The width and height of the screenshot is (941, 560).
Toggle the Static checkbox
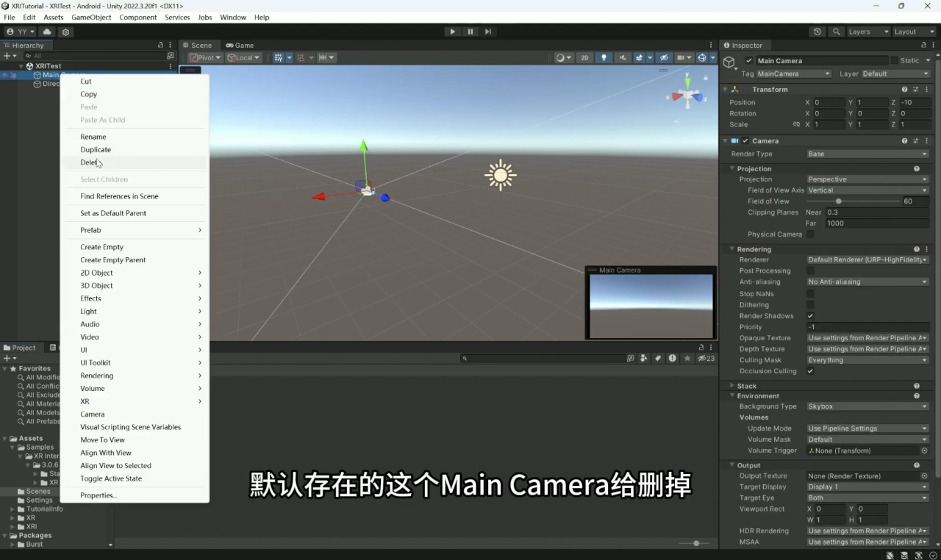[x=894, y=61]
